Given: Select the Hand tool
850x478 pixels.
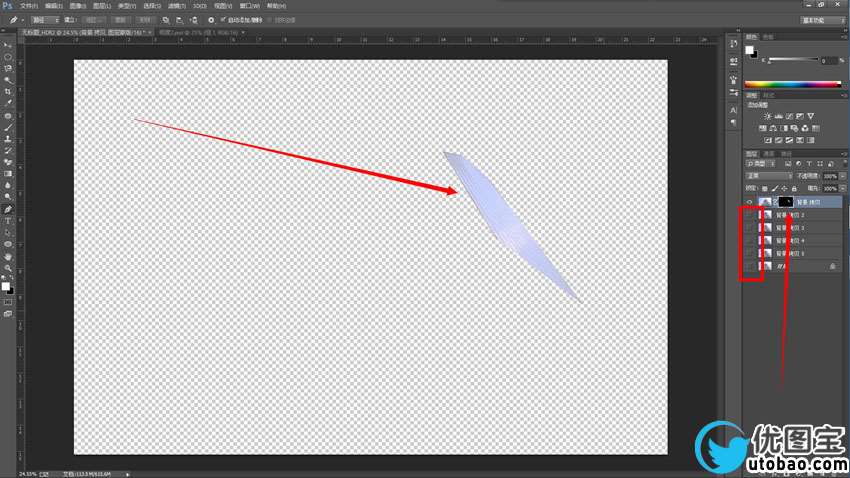Looking at the screenshot, I should [x=8, y=257].
